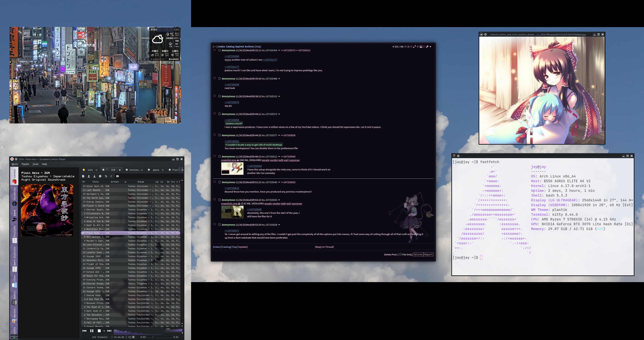644x340 pixels.
Task: Toggle repeat mode icon in status bar
Action: pyautogui.click(x=130, y=337)
